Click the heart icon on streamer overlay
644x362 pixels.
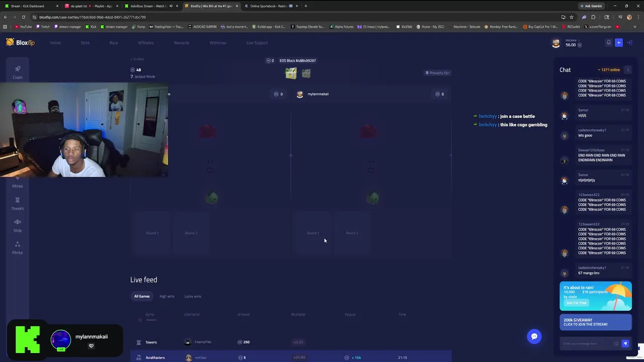tap(91, 346)
